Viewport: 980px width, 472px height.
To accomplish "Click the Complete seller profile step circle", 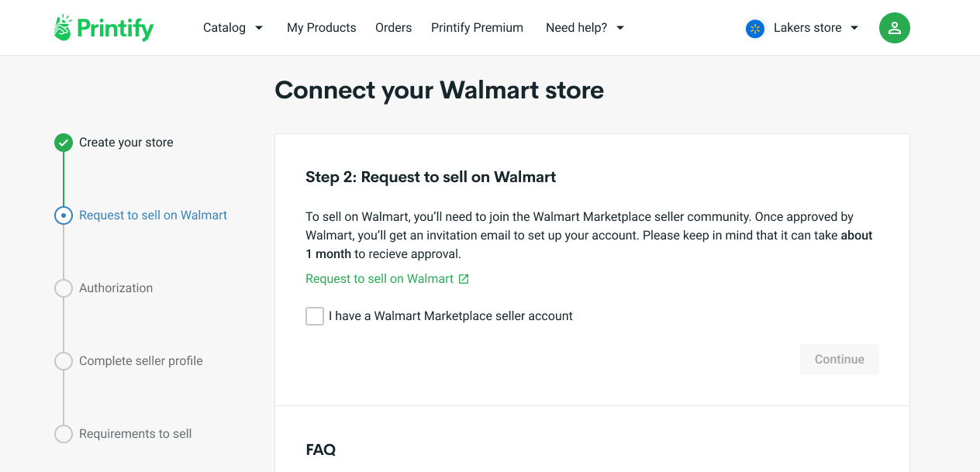I will (x=63, y=361).
